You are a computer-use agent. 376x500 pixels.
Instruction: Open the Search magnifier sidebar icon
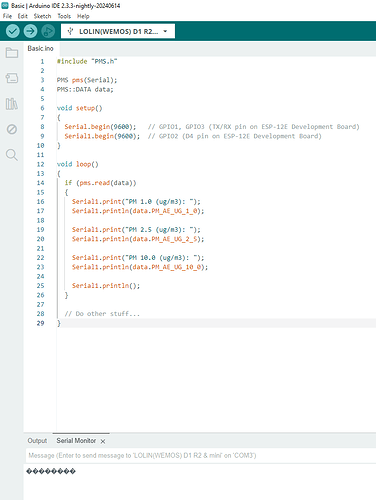(12, 155)
